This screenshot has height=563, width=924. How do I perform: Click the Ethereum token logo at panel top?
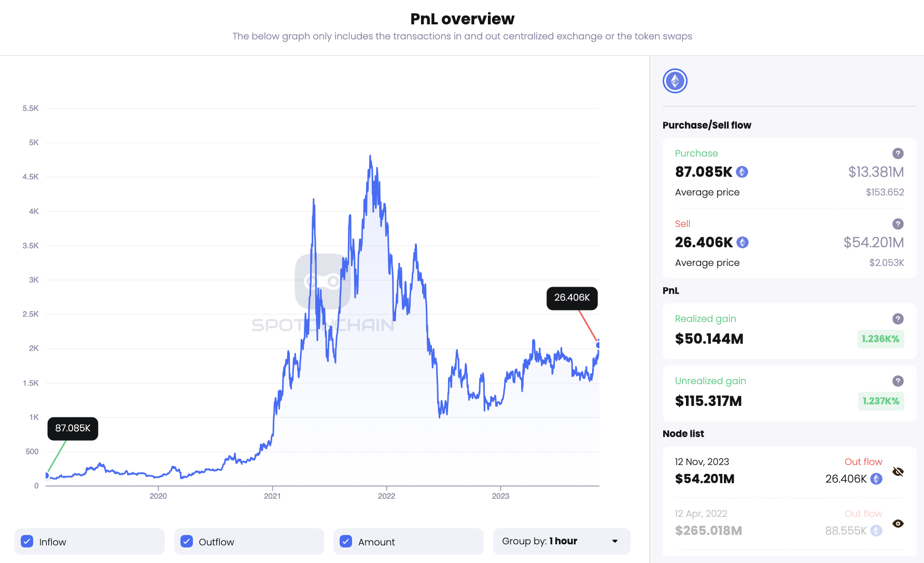(x=675, y=81)
